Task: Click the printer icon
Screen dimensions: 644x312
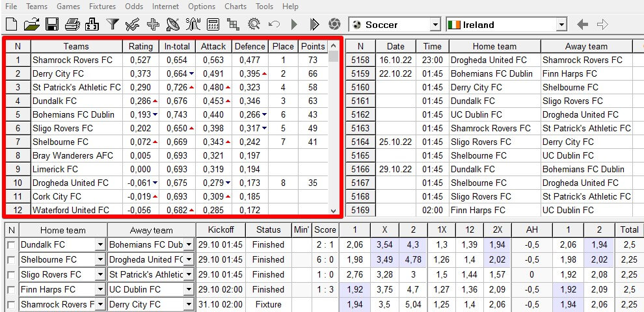Action: click(72, 25)
